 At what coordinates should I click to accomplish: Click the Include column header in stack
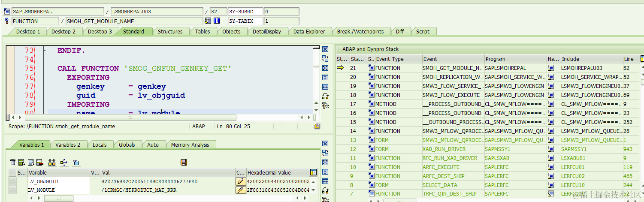click(x=591, y=59)
